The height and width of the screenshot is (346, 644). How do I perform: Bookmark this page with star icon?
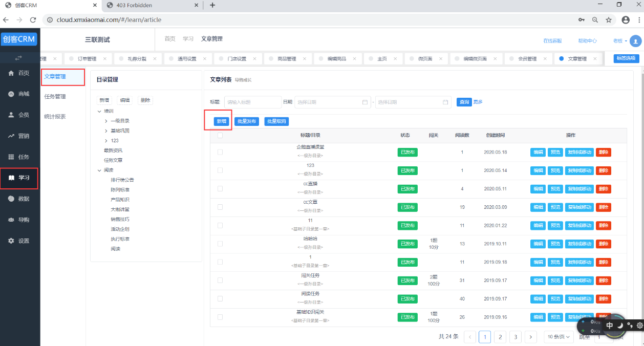coord(609,20)
